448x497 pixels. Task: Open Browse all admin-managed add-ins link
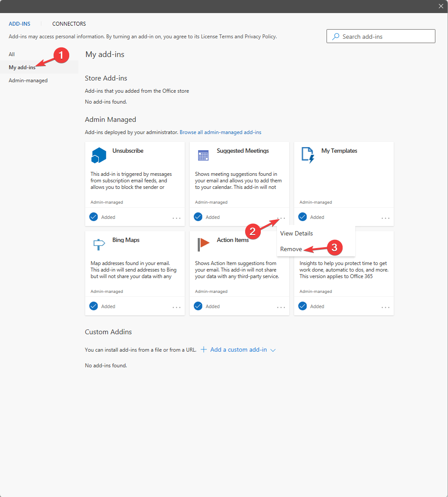tap(220, 132)
